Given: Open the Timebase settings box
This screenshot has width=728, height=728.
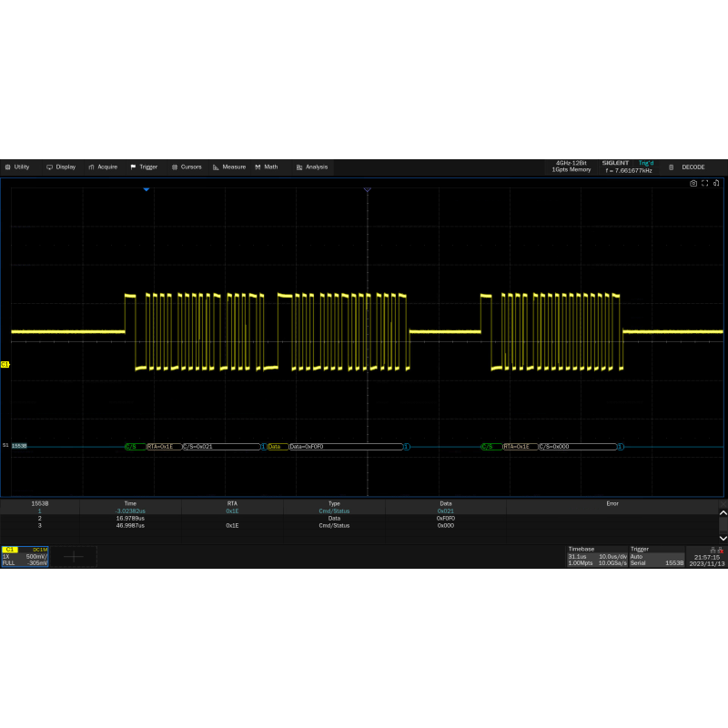Looking at the screenshot, I should (595, 556).
